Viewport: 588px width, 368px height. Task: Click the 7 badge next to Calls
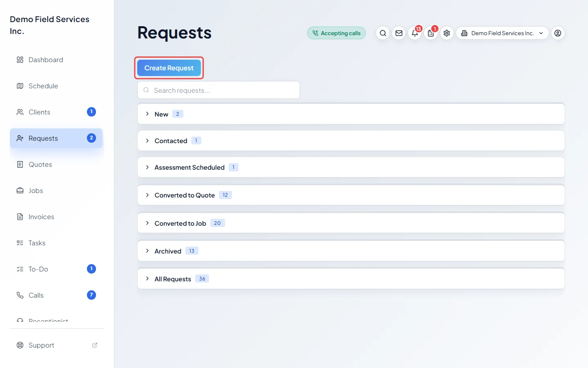point(91,295)
